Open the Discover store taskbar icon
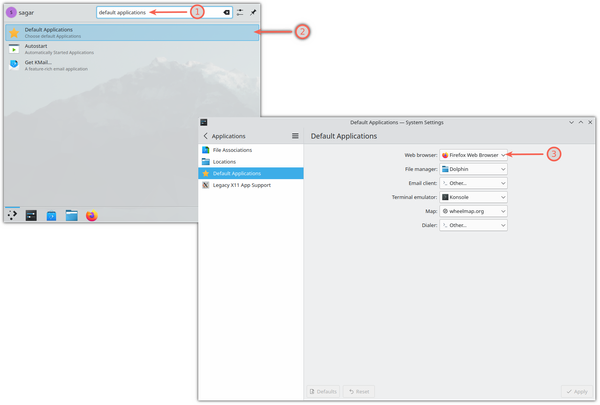The width and height of the screenshot is (600, 405). (51, 215)
